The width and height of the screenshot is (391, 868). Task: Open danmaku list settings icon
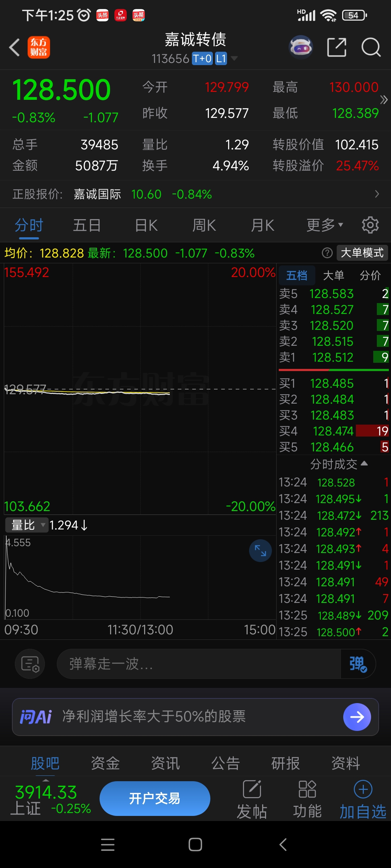click(30, 664)
